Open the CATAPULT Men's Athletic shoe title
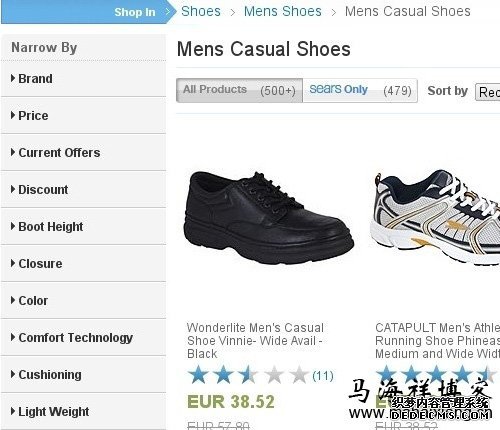 [x=437, y=341]
